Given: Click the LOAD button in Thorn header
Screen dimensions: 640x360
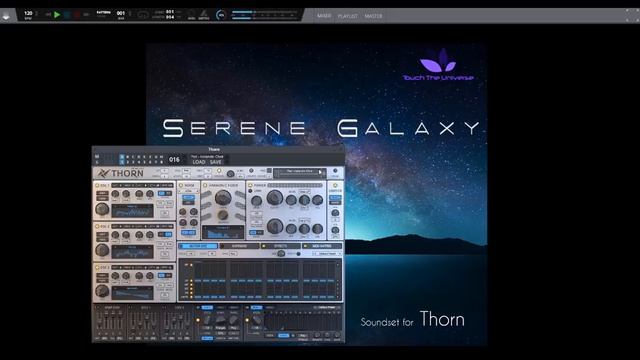Looking at the screenshot, I should pyautogui.click(x=199, y=162).
